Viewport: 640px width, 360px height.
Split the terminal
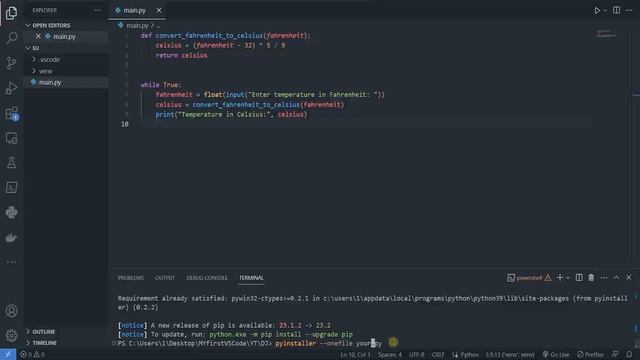pos(579,278)
